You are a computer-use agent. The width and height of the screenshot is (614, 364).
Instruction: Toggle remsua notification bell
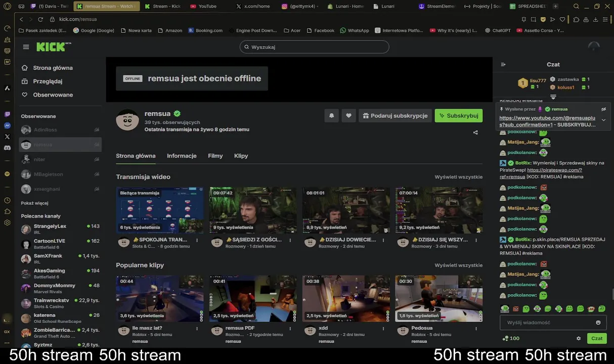tap(331, 116)
